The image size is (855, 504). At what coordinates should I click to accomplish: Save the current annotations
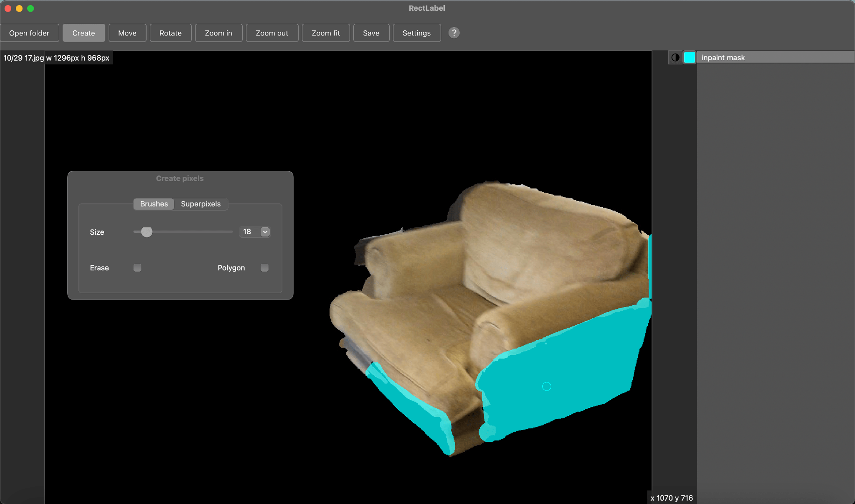click(x=371, y=33)
